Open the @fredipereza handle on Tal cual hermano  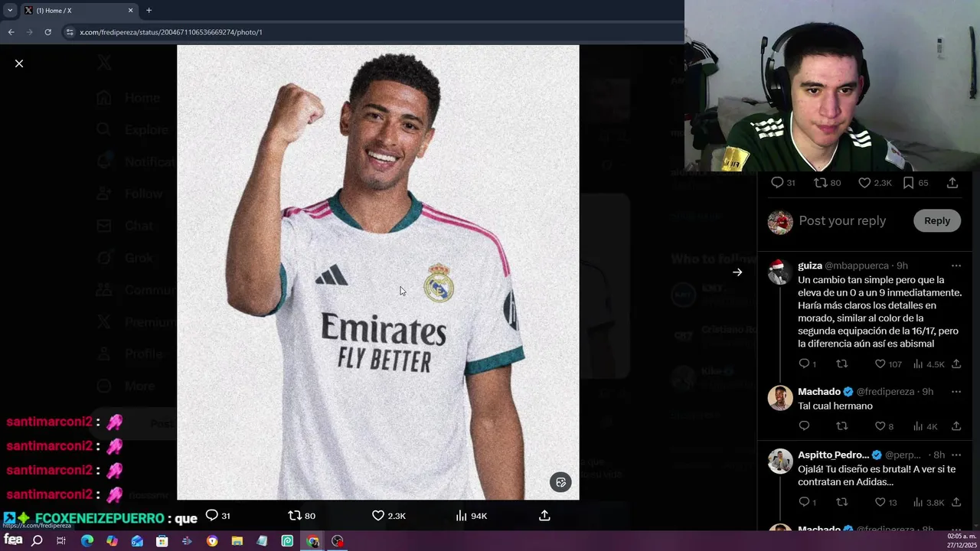(x=885, y=392)
